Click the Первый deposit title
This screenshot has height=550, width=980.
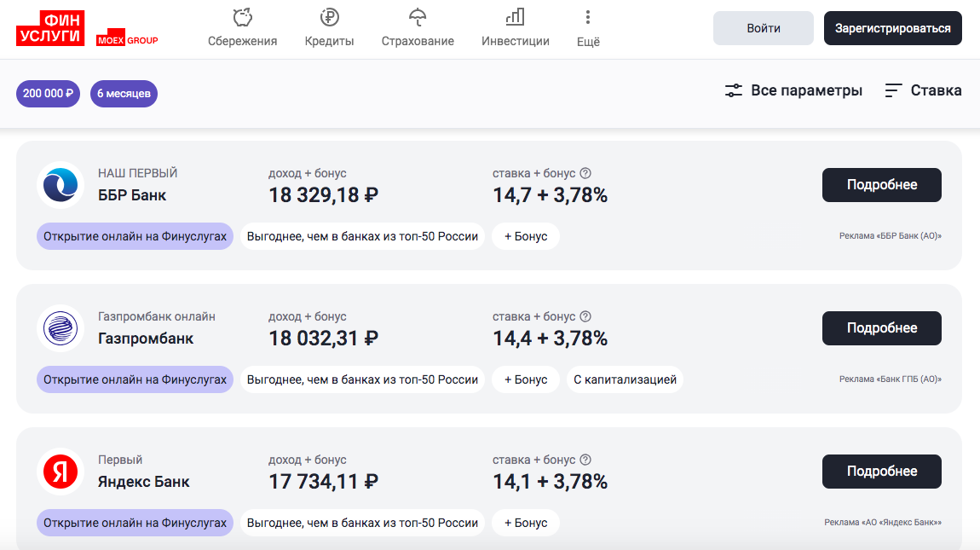pyautogui.click(x=120, y=460)
